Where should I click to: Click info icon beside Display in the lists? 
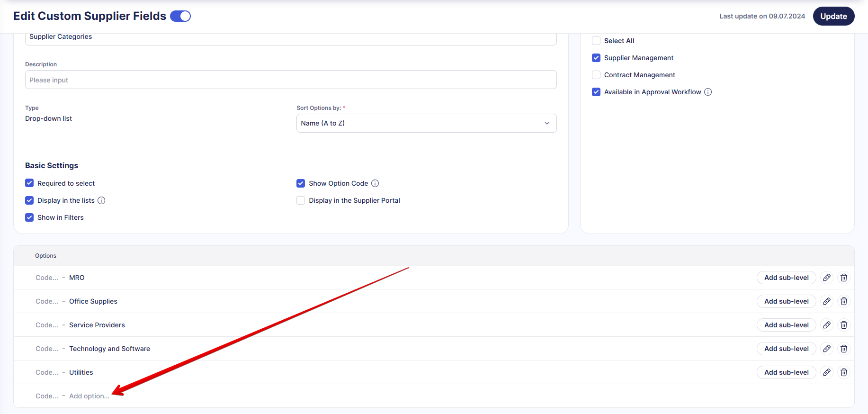point(101,200)
